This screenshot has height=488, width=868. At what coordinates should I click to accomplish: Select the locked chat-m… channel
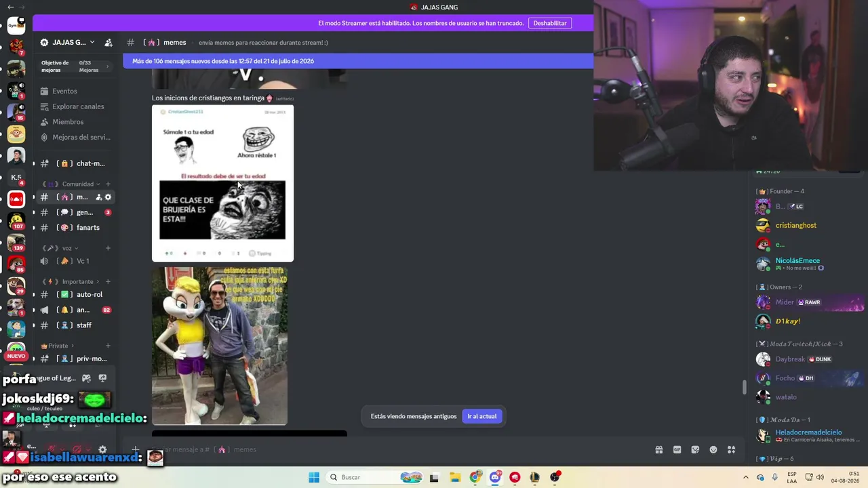click(75, 163)
